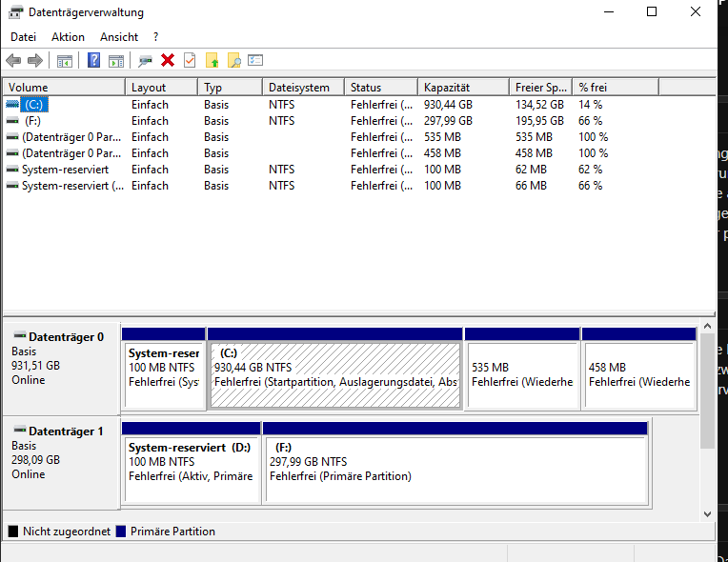Click the Forward arrow toolbar icon
Viewport: 728px width, 562px height.
35,60
